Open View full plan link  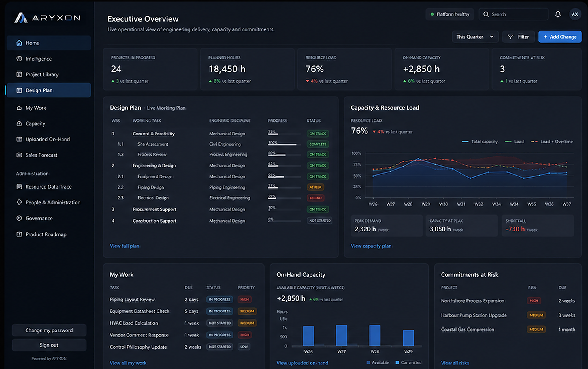point(125,246)
